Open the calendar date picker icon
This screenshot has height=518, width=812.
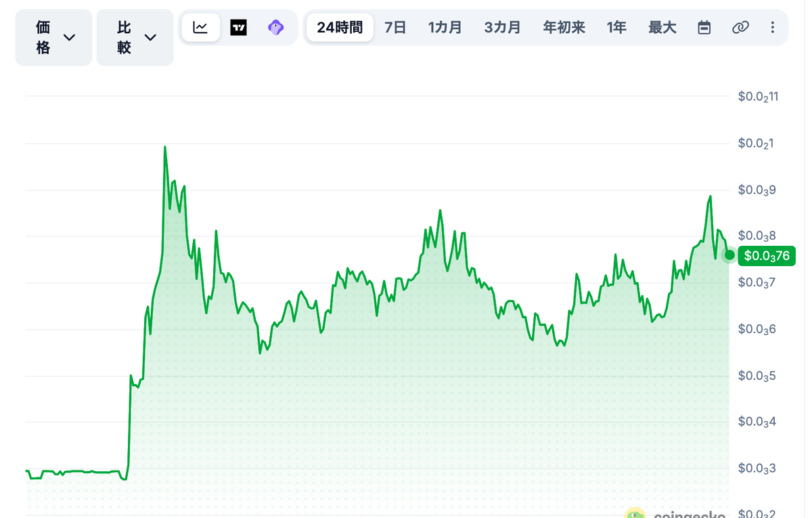704,28
